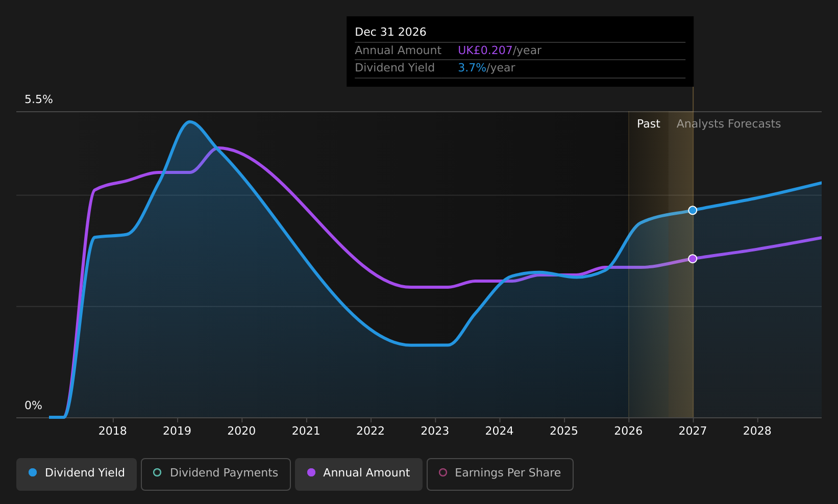Click the Dec 31 2026 tooltip date
The height and width of the screenshot is (504, 838).
(390, 32)
